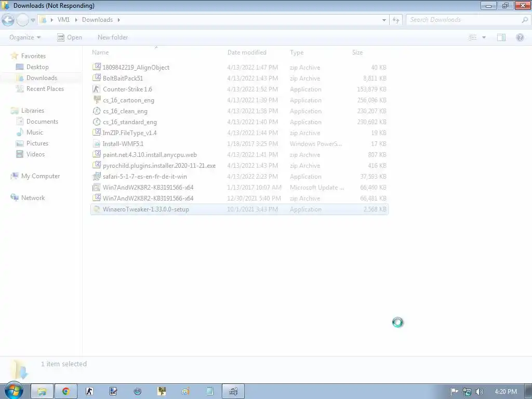
Task: Open recent pages dropdown next to Forward
Action: tap(33, 20)
